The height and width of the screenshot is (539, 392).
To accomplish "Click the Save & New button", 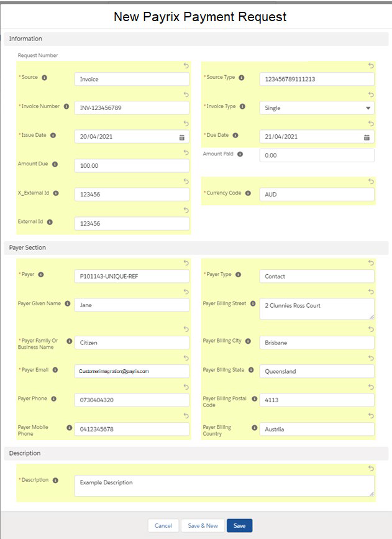I will 203,526.
